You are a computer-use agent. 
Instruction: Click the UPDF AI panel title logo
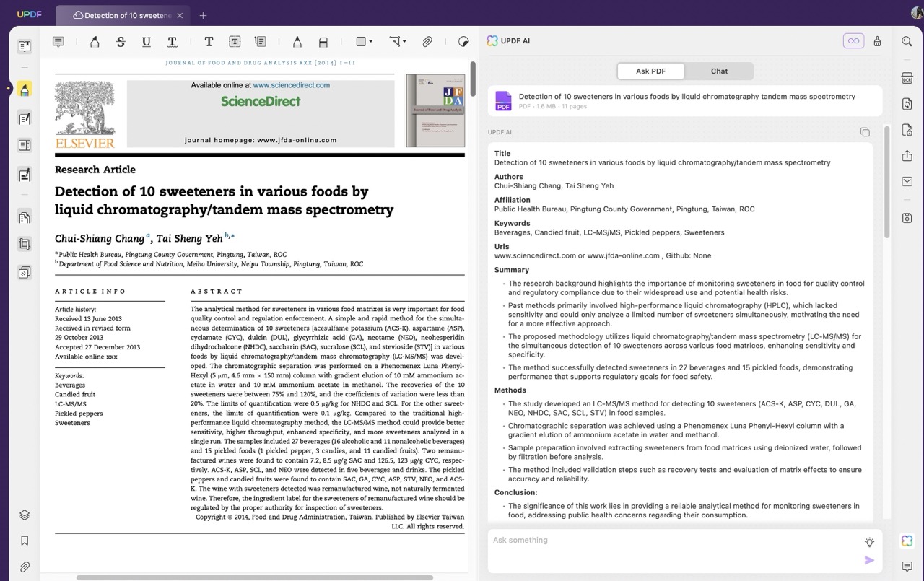492,41
